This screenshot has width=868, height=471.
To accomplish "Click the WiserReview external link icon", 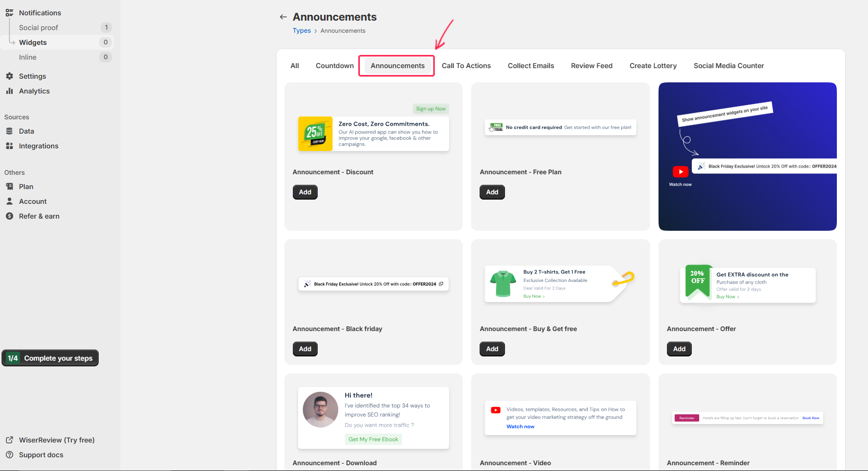I will 9,440.
